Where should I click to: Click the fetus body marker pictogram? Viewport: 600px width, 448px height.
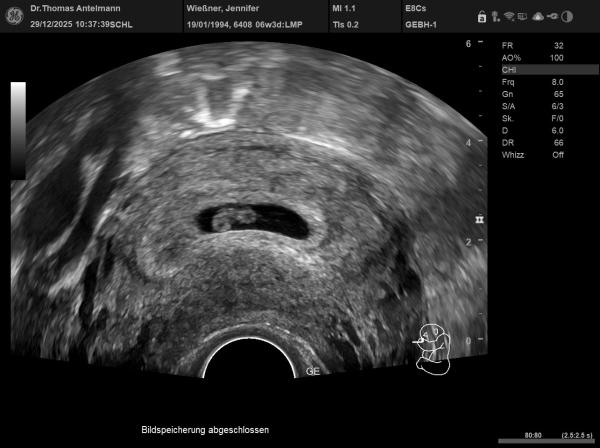[x=433, y=348]
